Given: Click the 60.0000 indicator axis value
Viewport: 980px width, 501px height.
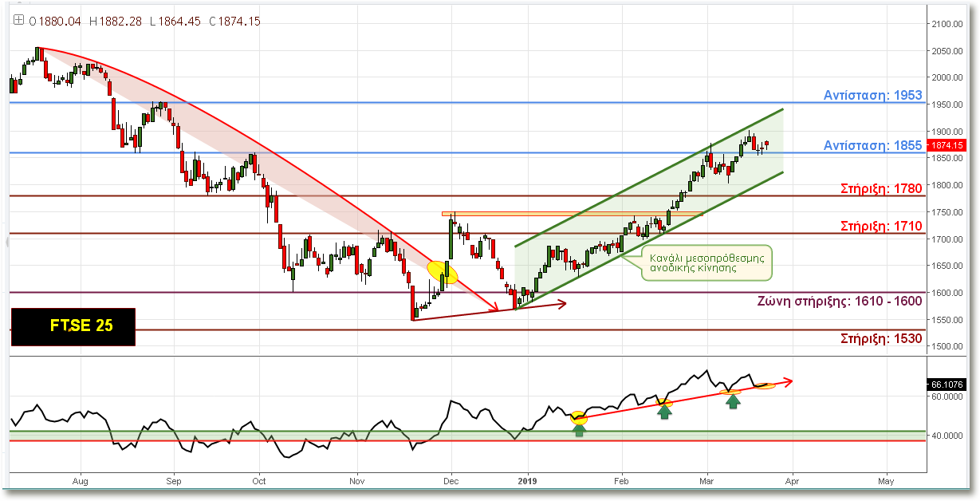Looking at the screenshot, I should coord(948,396).
